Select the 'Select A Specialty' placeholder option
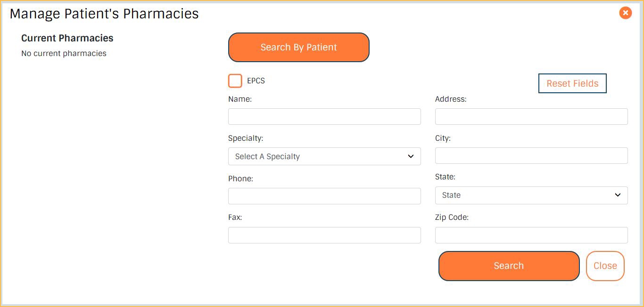The width and height of the screenshot is (644, 307). (x=267, y=156)
